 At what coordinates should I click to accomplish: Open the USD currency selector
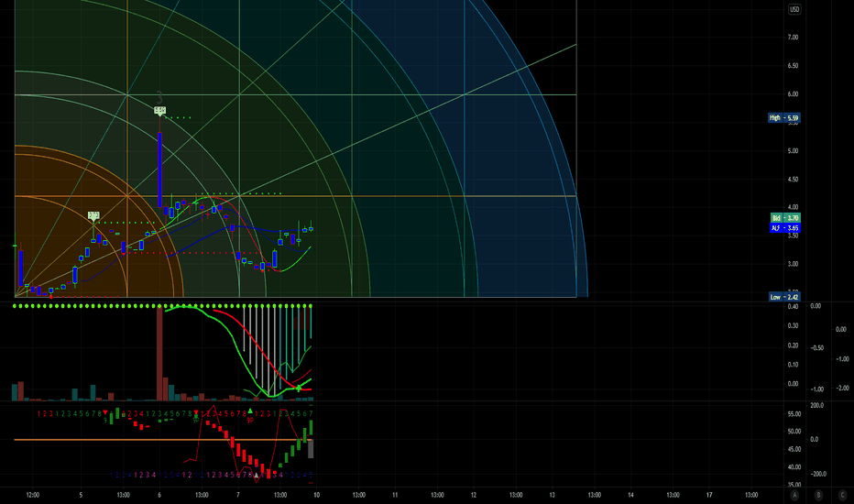pyautogui.click(x=794, y=9)
